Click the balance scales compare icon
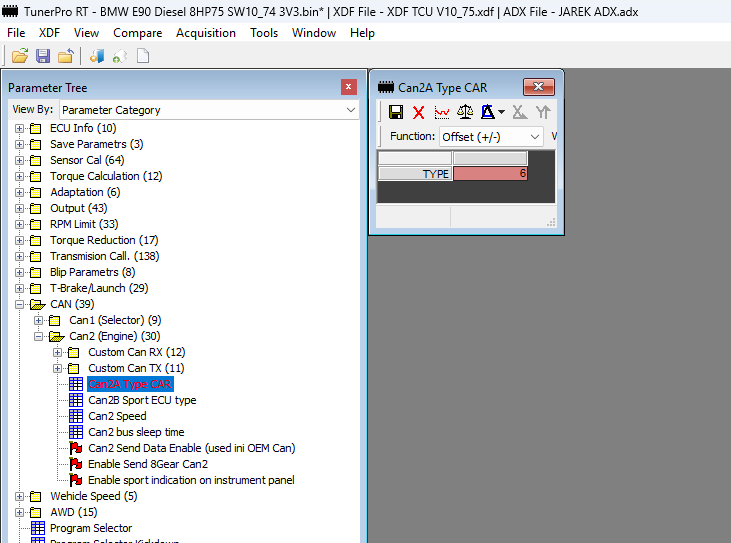The image size is (731, 543). coord(465,112)
